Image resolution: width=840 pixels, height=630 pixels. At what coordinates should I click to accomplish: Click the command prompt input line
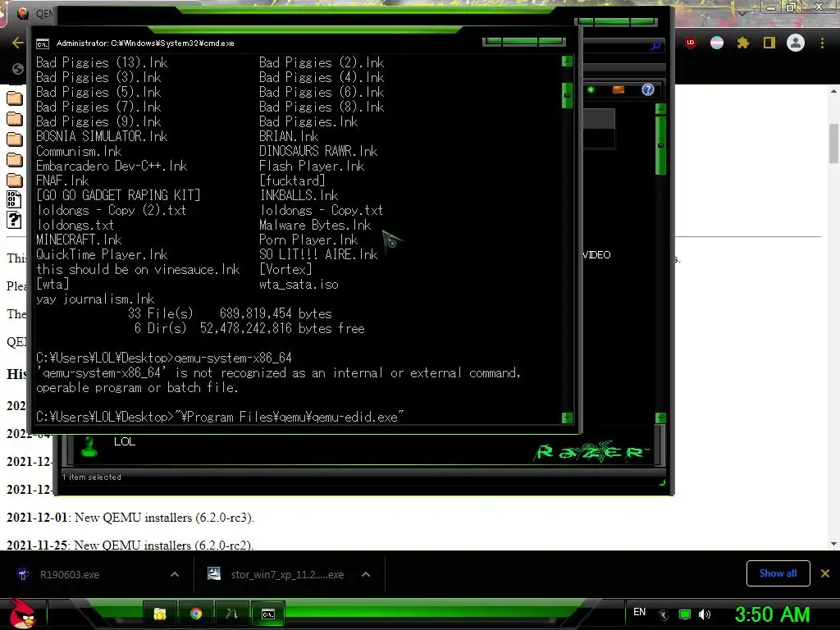tap(220, 417)
